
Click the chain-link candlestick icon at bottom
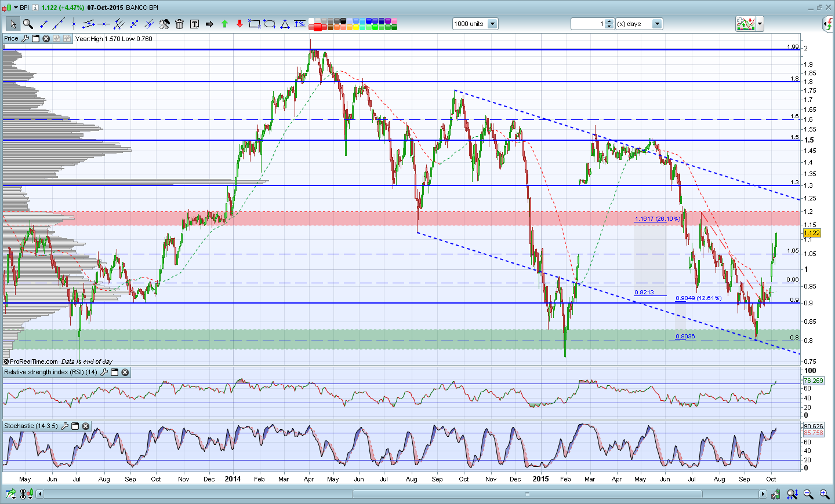click(26, 494)
